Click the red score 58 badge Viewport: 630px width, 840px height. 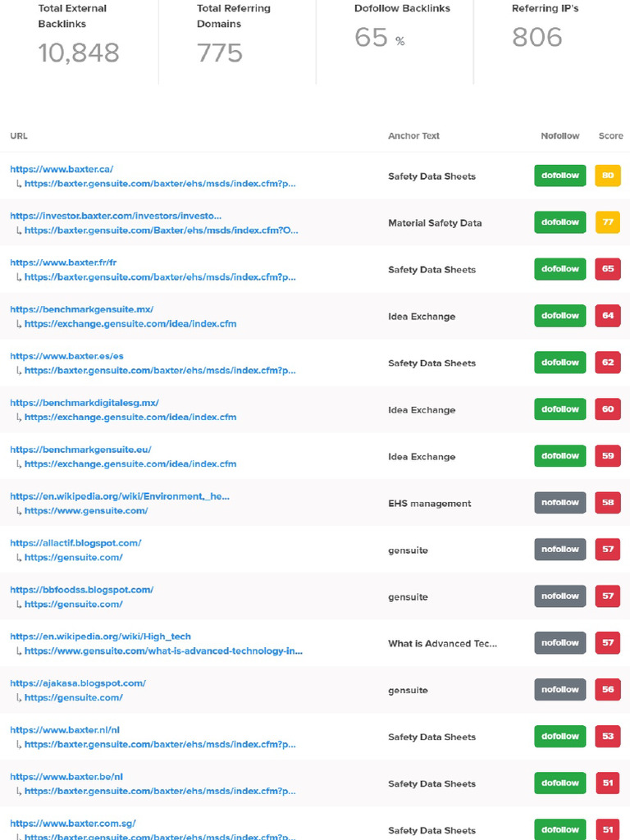(608, 503)
